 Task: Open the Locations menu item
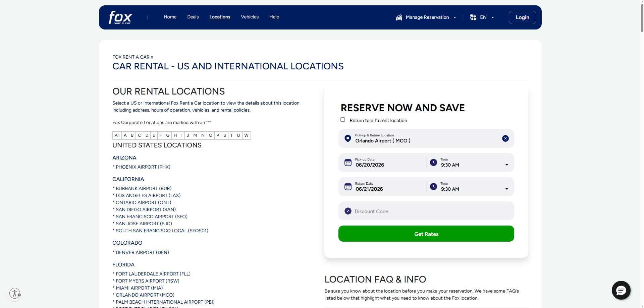point(220,17)
